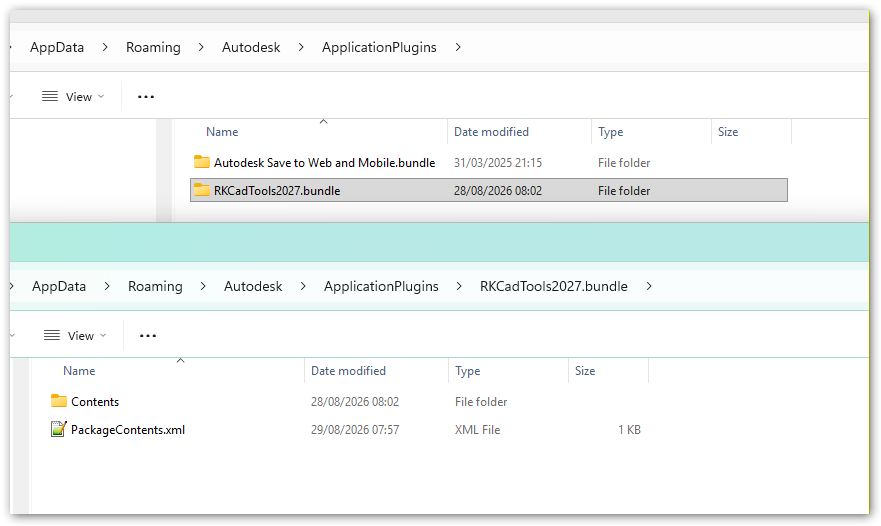
Task: Click AppData in the upper window breadcrumb
Action: (57, 48)
